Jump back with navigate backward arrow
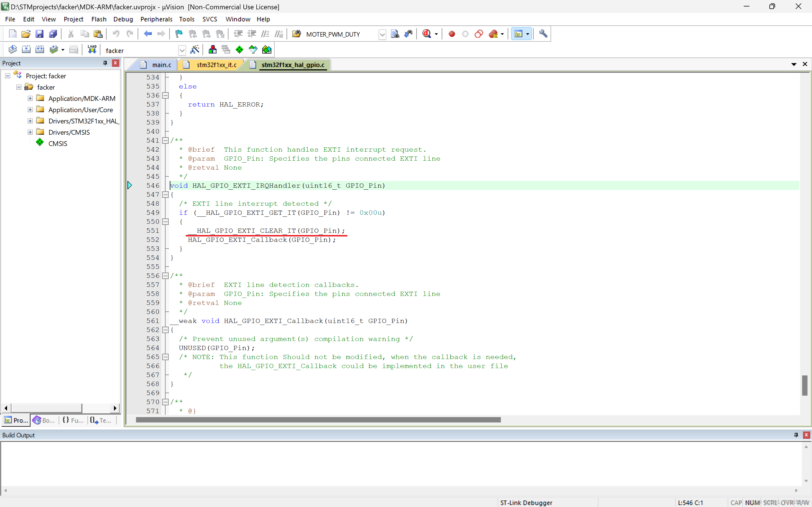 [x=147, y=34]
